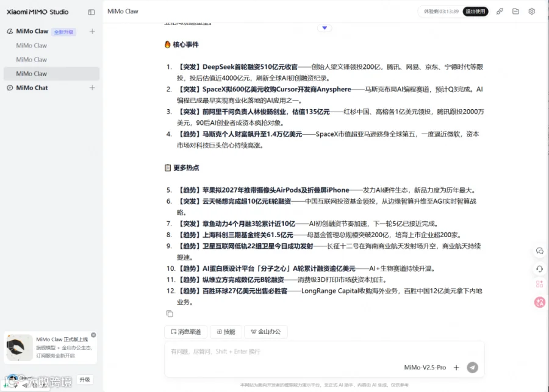Viewport: 549px width, 392px height.
Task: Collapse the sidebar with the panel icon
Action: [x=91, y=12]
